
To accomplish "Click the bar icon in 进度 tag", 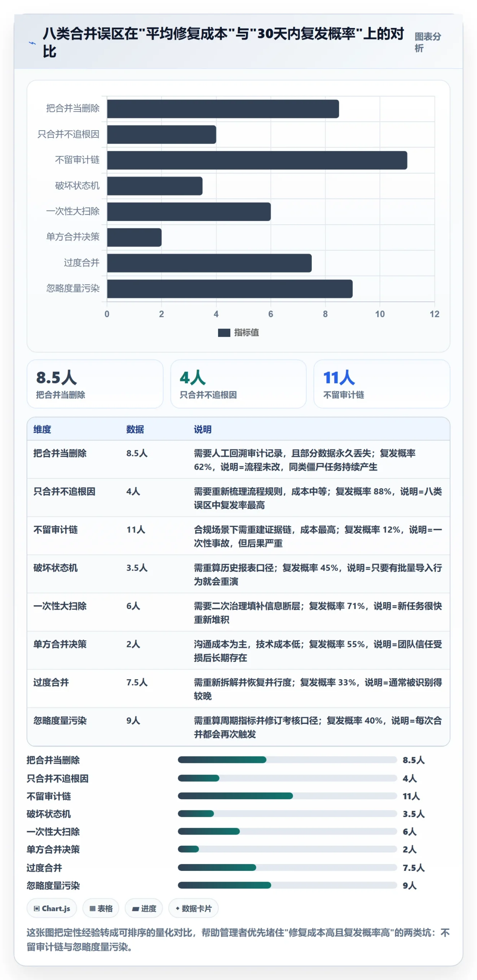I will pos(135,909).
